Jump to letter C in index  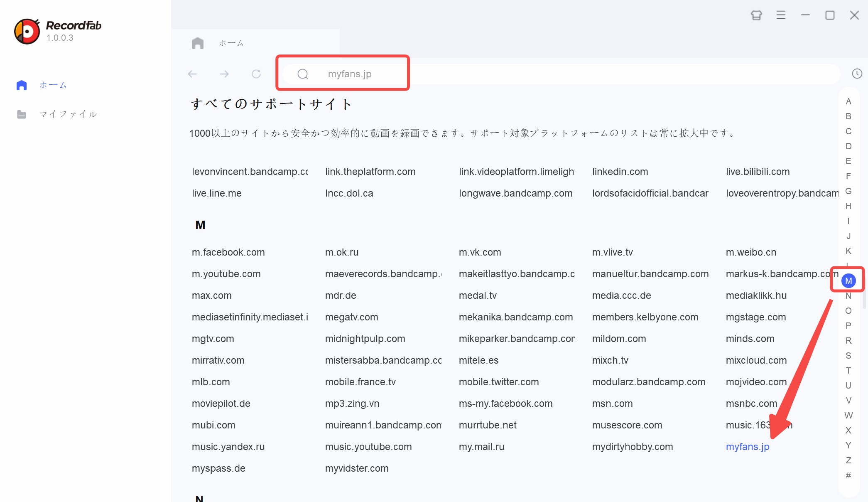(848, 131)
